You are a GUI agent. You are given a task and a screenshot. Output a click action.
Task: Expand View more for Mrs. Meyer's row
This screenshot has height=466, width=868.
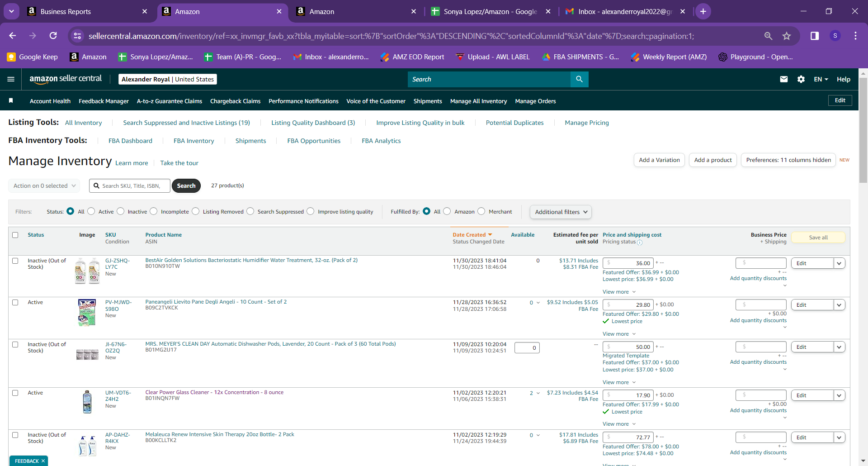click(x=619, y=382)
